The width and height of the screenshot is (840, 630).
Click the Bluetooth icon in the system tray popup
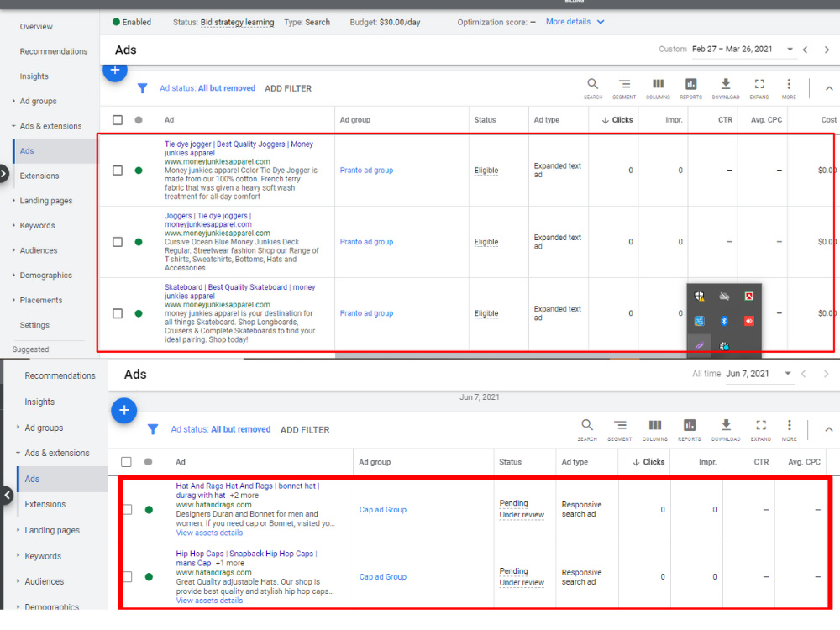click(x=724, y=321)
